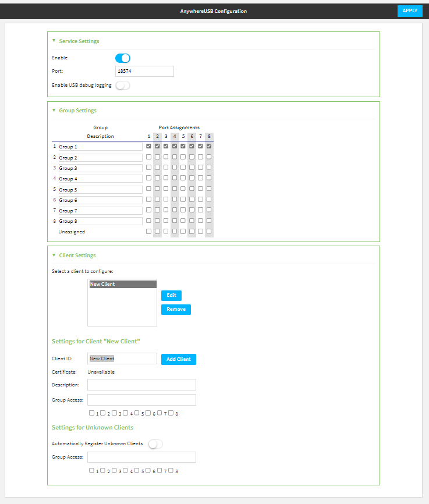Click the Group 8 description field
Viewport: 429px width, 504px height.
pyautogui.click(x=100, y=221)
